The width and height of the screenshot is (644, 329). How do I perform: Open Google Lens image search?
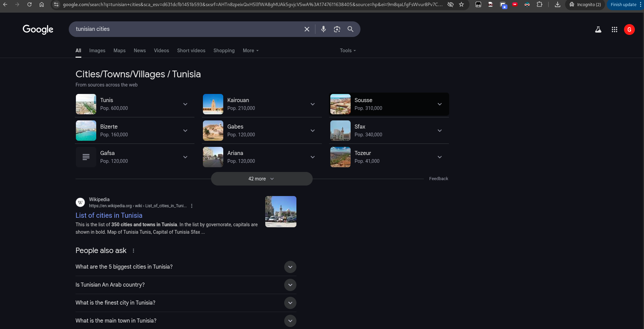337,29
